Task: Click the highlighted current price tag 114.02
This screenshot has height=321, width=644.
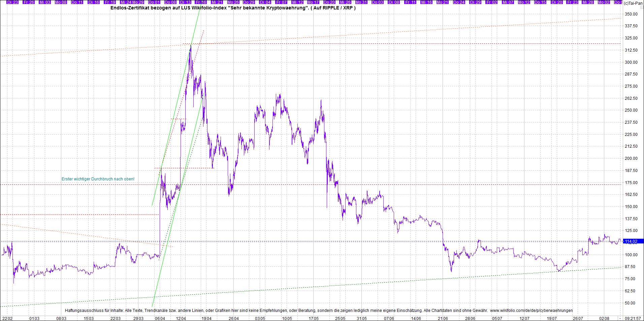Action: click(x=632, y=241)
